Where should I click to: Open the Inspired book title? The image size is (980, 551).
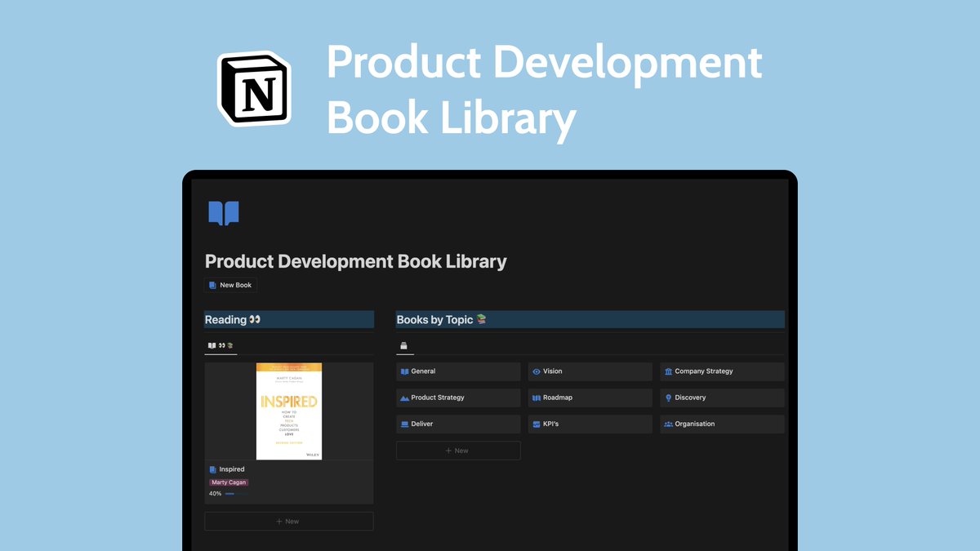(232, 469)
